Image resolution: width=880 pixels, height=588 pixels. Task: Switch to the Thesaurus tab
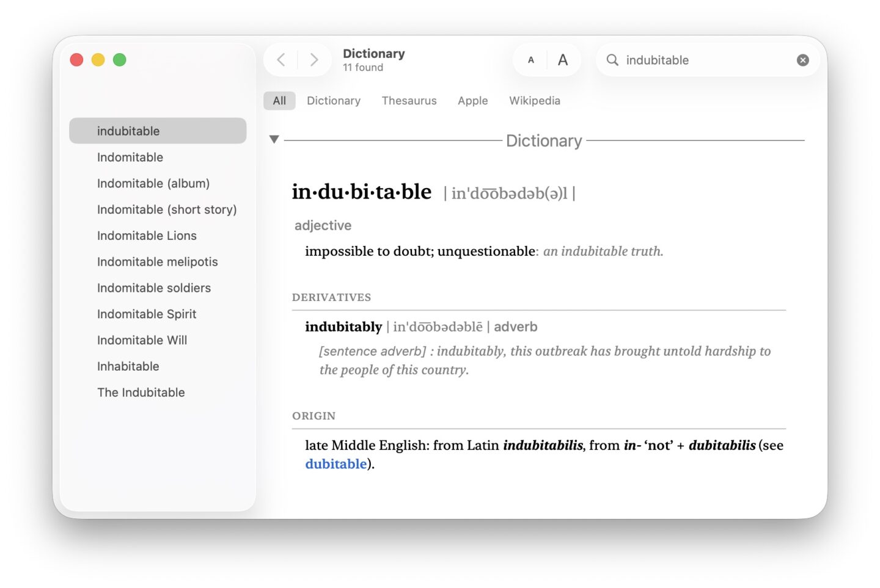pyautogui.click(x=409, y=100)
